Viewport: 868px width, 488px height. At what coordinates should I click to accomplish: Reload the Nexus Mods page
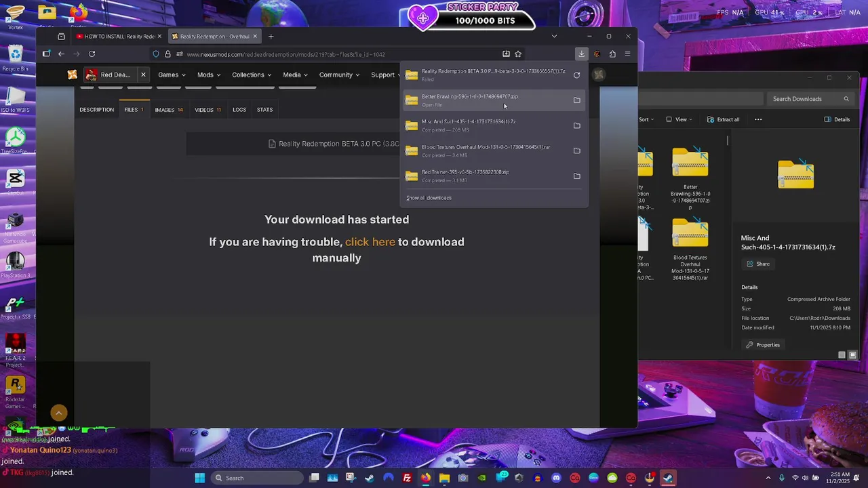[92, 54]
